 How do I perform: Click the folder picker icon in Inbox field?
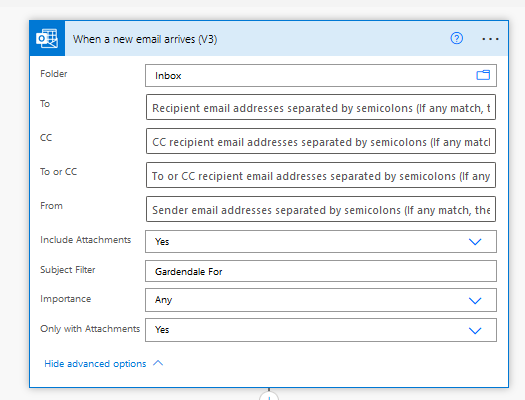pos(483,75)
